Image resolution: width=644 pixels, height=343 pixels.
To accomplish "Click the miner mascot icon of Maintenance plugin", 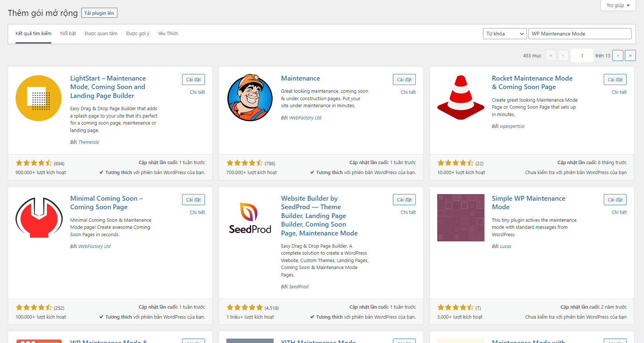I will (250, 97).
